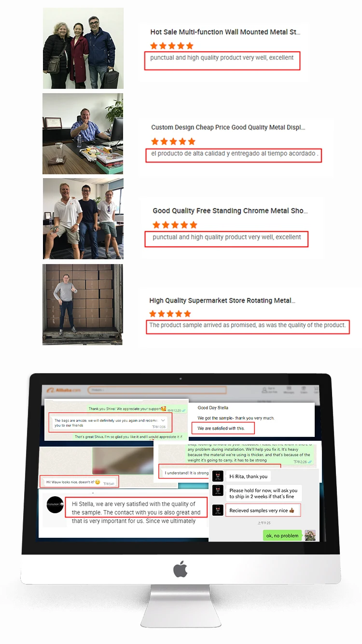Screen dimensions: 362x644
Task: Open the photo of man giving thumbs up at desk
Action: pyautogui.click(x=83, y=134)
